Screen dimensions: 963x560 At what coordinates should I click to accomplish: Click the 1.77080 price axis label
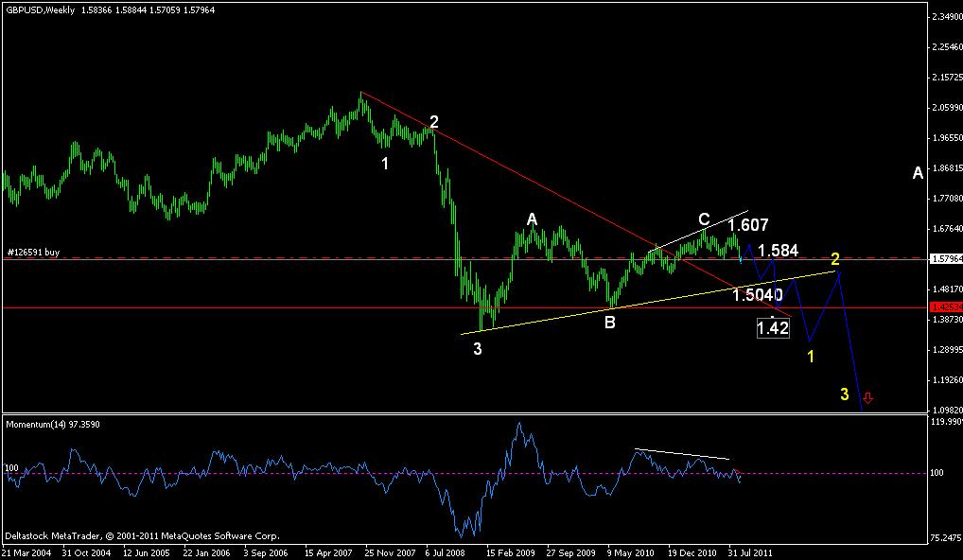point(946,199)
